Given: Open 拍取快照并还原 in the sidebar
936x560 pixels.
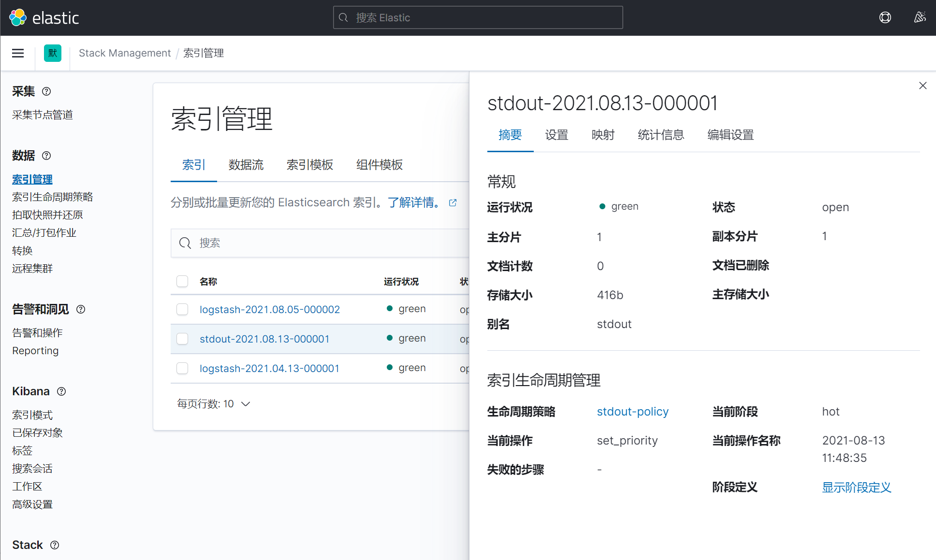Looking at the screenshot, I should point(47,215).
